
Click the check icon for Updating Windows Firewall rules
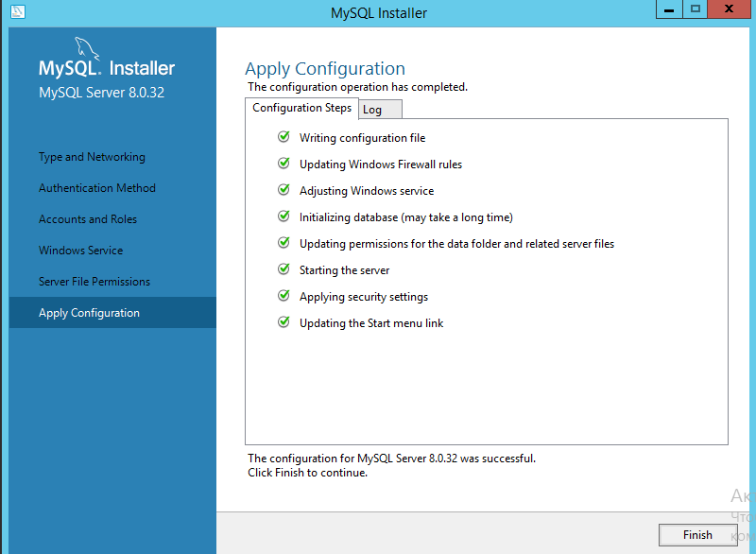[284, 164]
